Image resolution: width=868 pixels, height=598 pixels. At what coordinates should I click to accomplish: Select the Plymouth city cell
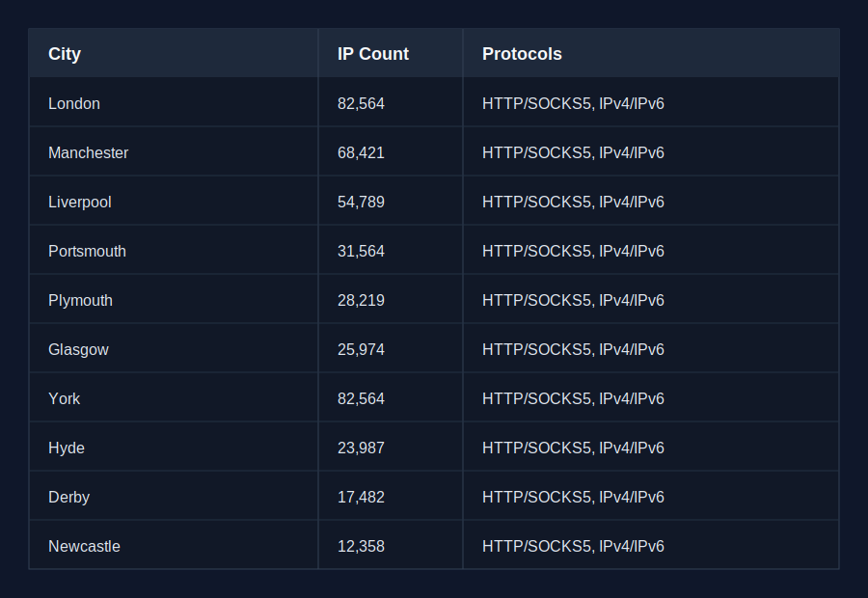pyautogui.click(x=174, y=300)
